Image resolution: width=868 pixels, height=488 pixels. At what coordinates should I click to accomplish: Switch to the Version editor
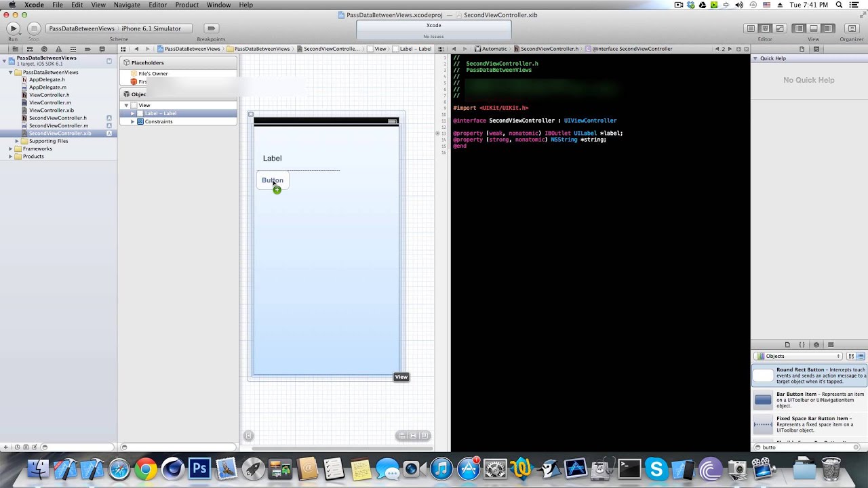(x=779, y=28)
